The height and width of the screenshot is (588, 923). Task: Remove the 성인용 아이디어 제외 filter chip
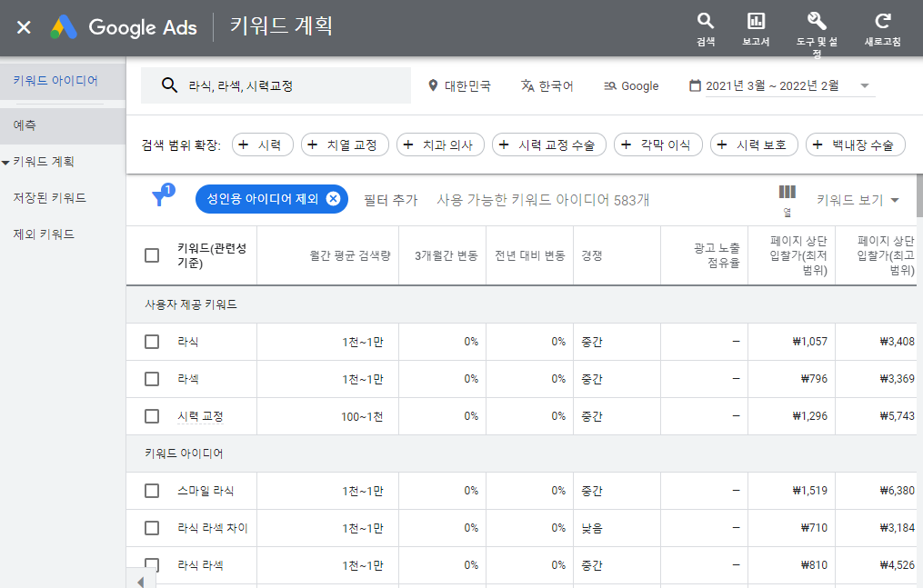pos(333,199)
